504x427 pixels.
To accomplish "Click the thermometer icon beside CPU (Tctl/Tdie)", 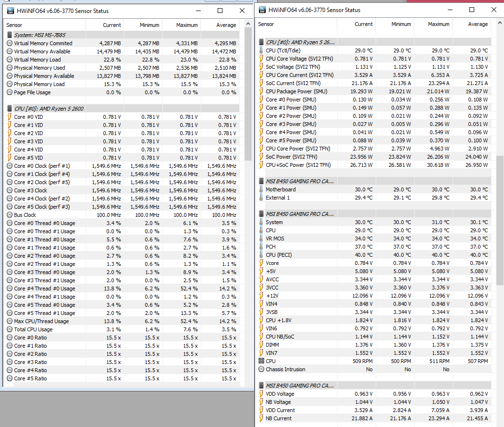I will pos(261,50).
